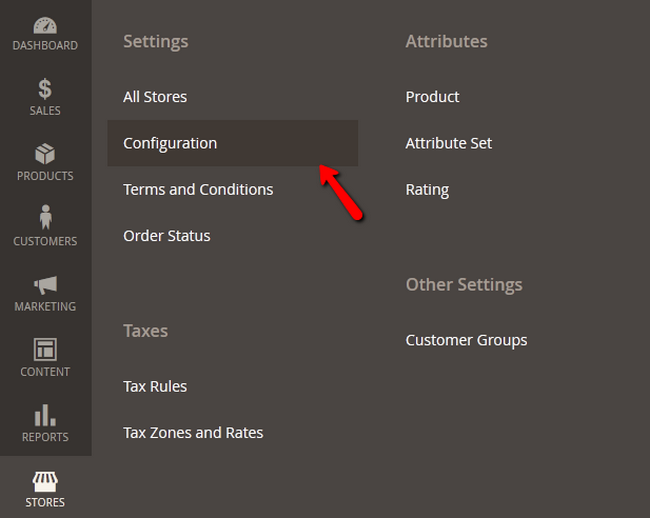Click the Settings section heading
The image size is (650, 518).
pos(155,41)
